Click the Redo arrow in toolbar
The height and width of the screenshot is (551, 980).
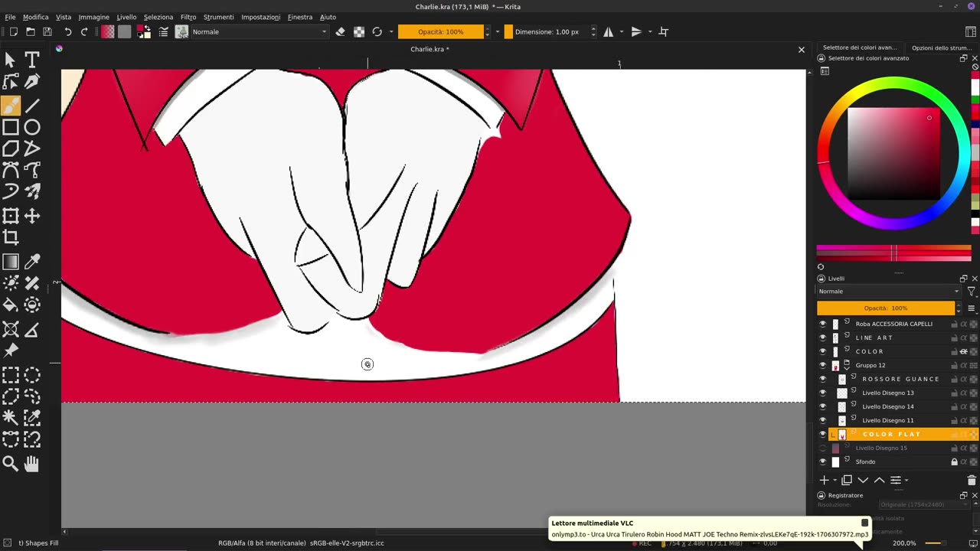coord(84,31)
